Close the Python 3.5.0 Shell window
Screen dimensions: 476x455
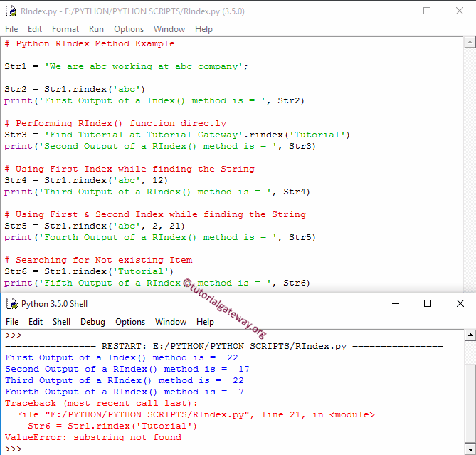coord(460,303)
